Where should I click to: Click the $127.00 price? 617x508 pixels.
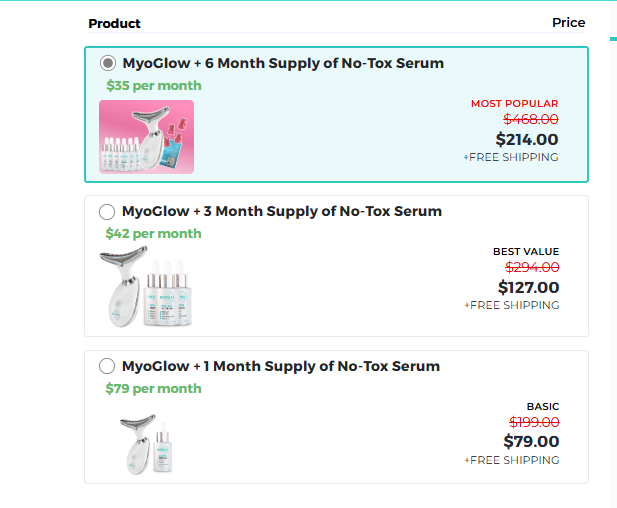pos(528,288)
